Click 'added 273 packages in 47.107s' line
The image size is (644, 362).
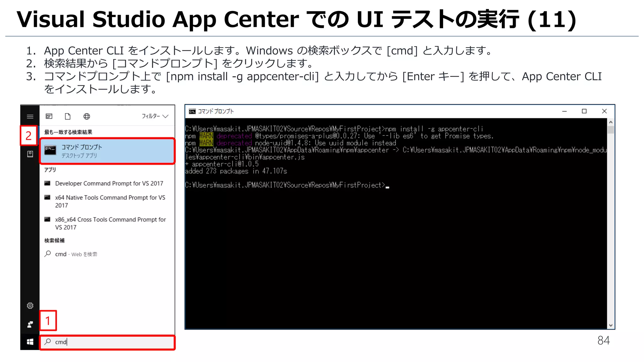(236, 171)
